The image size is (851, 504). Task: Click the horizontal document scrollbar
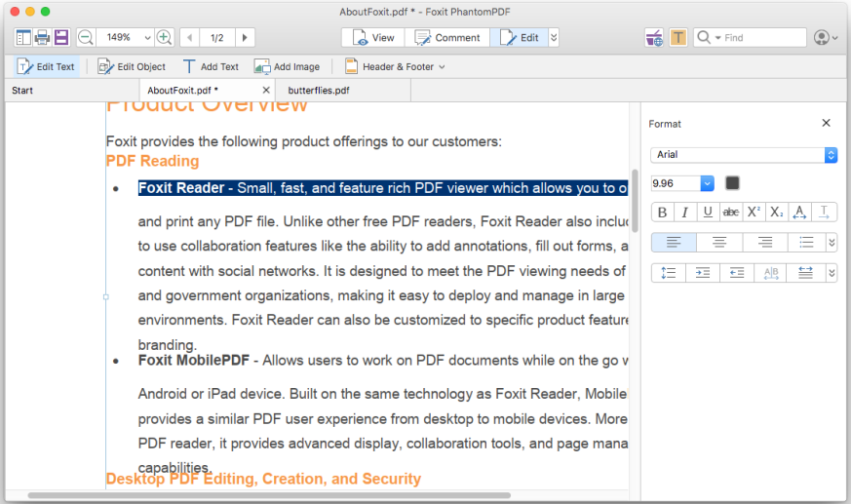tap(269, 495)
